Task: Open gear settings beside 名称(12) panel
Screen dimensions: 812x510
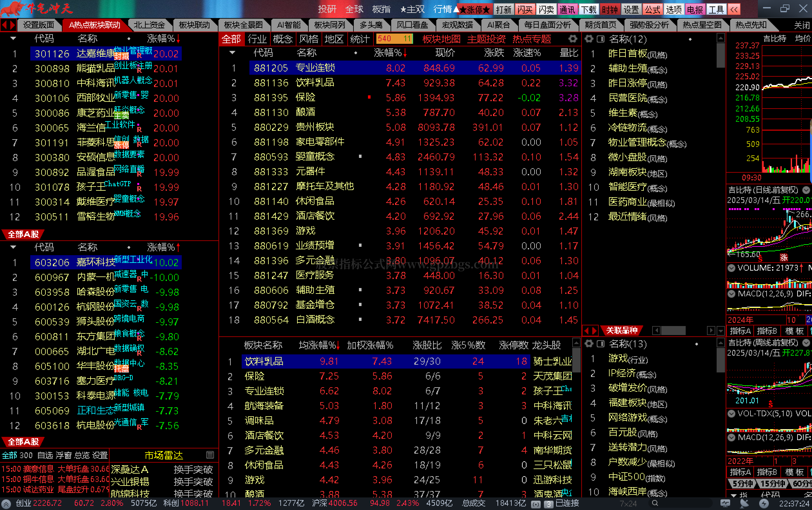Action: coord(589,39)
